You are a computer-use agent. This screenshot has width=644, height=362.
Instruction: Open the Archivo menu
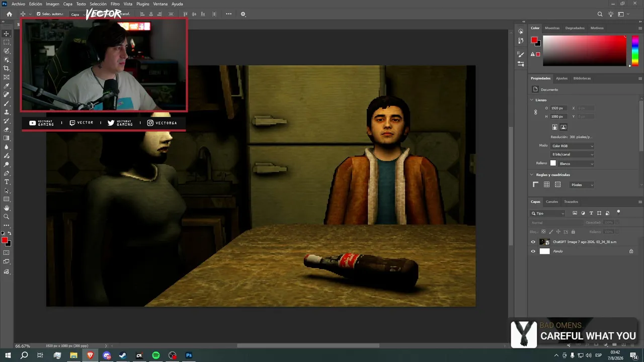18,4
